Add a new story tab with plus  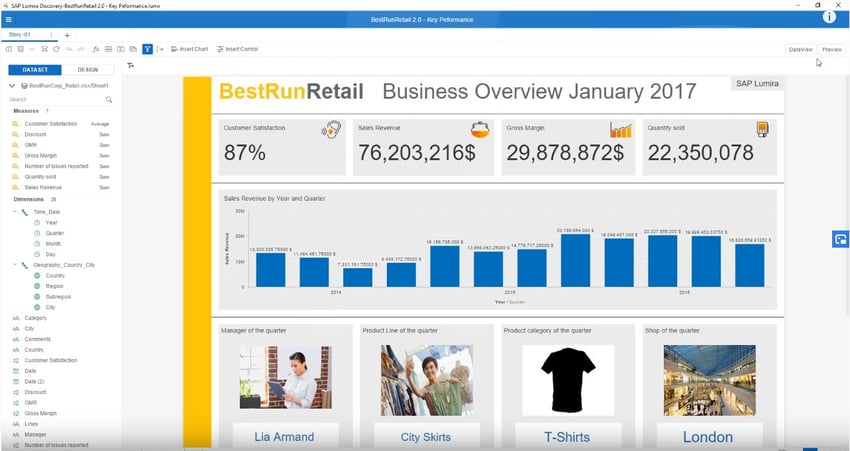click(67, 35)
